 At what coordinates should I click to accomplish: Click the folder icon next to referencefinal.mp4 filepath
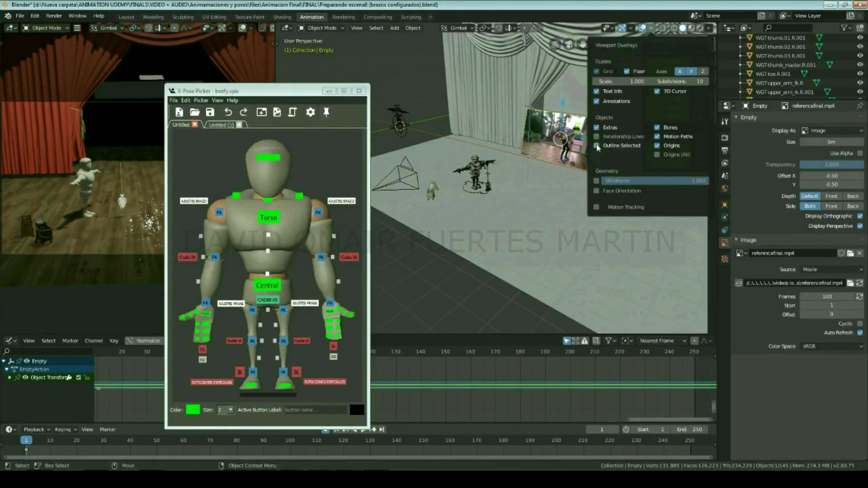point(850,283)
